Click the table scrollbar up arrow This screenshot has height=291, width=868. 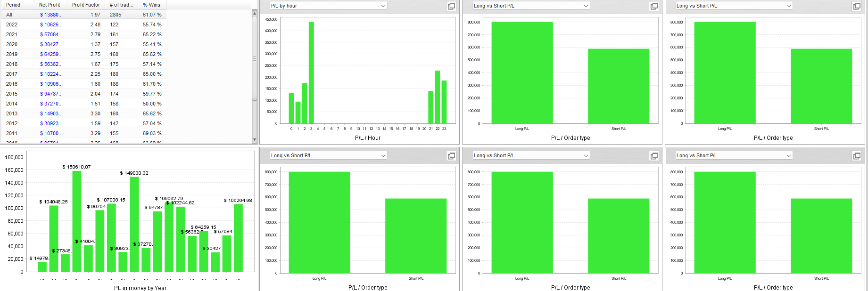[x=255, y=13]
